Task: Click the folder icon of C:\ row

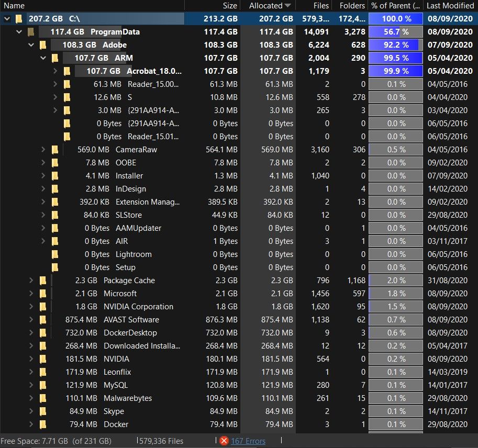Action: tap(19, 19)
